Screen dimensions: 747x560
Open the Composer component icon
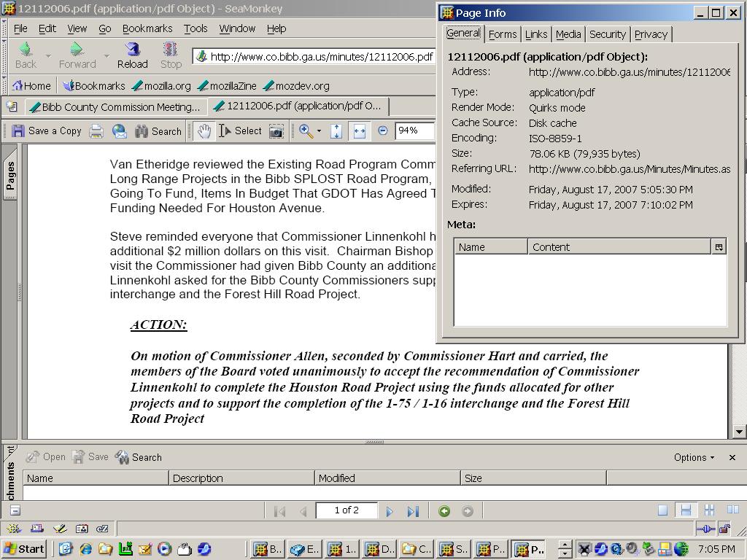(60, 529)
